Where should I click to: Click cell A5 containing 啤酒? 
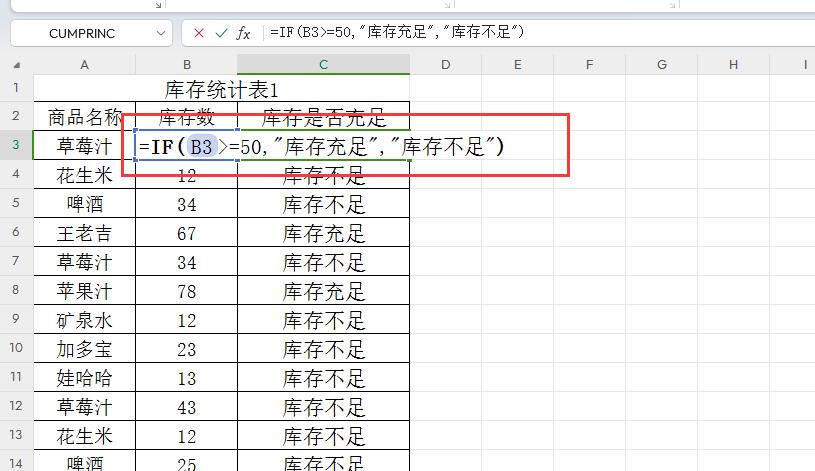(85, 204)
